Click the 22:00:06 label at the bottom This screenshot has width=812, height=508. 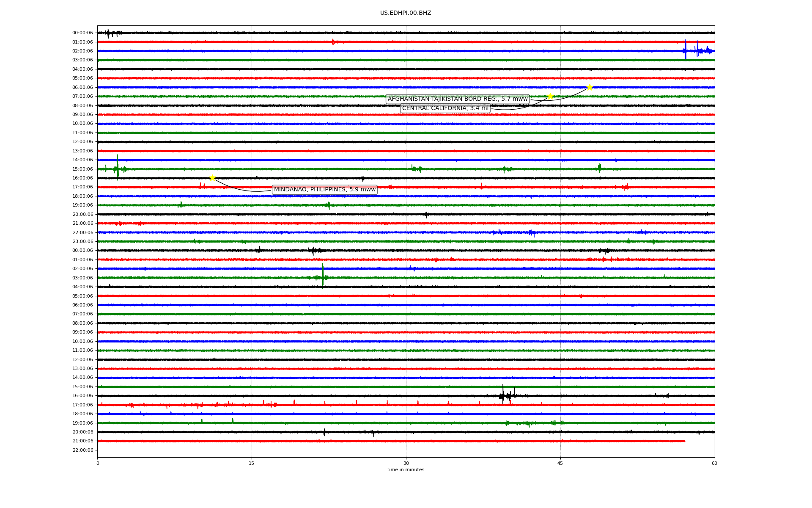[82, 450]
